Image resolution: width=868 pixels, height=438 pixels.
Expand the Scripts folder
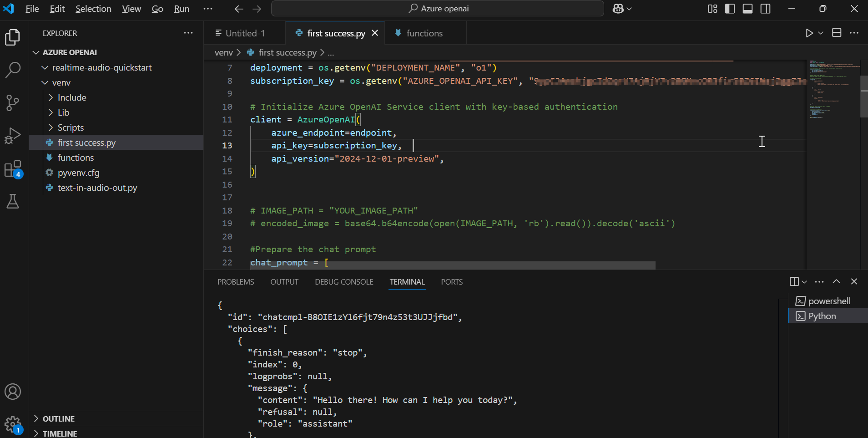pos(50,127)
